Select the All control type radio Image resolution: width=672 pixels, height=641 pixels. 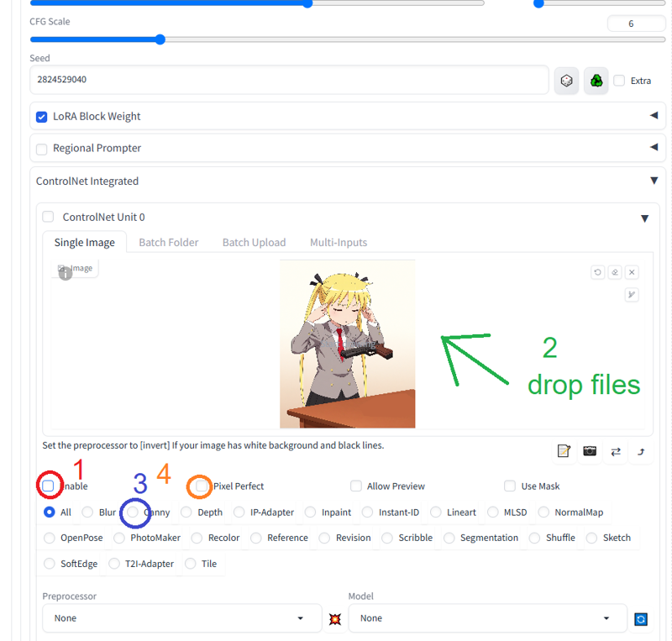pyautogui.click(x=50, y=512)
